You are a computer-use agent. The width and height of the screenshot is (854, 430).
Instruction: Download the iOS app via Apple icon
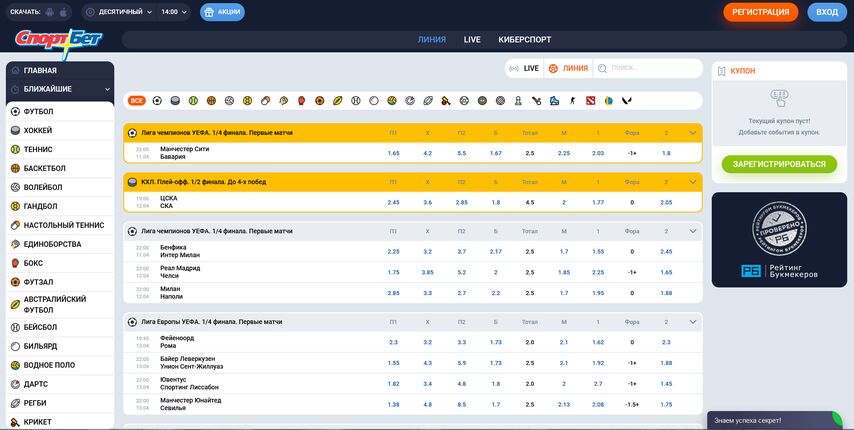point(64,12)
